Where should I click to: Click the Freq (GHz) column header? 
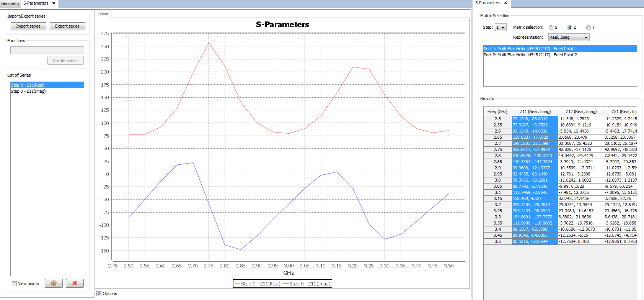(497, 111)
